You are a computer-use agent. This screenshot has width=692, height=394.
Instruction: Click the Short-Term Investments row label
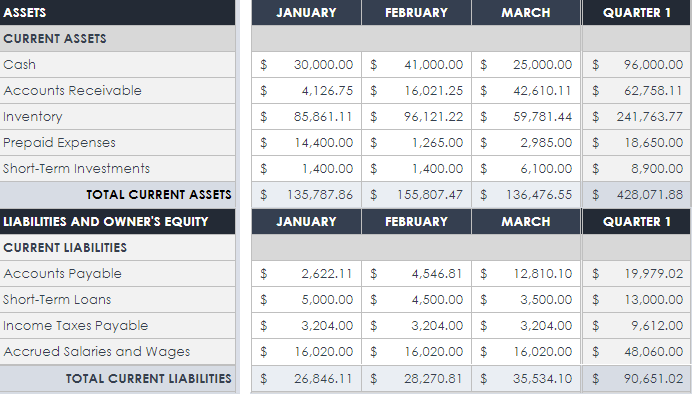click(x=76, y=169)
